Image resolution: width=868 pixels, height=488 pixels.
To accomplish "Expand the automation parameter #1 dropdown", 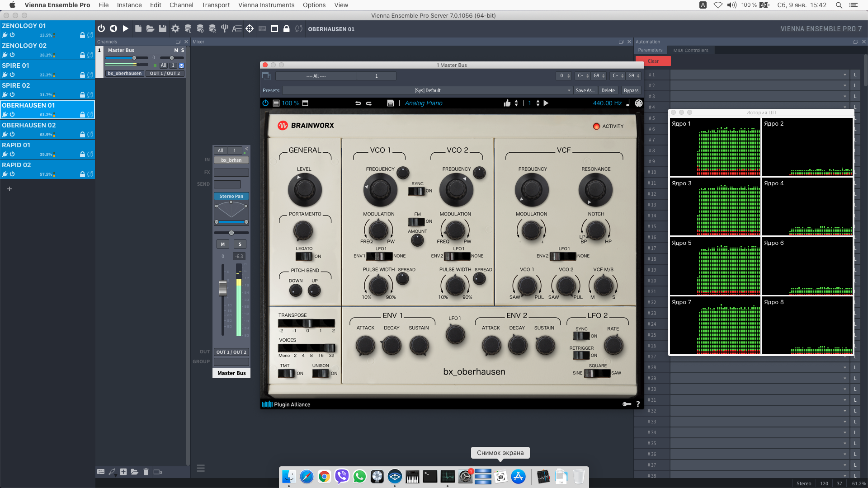I will tap(844, 75).
